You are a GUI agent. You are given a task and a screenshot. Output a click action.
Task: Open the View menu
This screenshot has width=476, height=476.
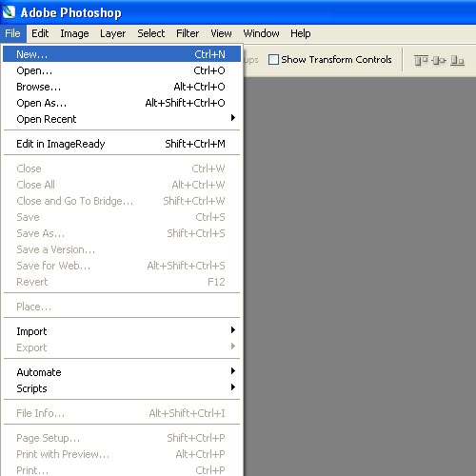pos(221,33)
